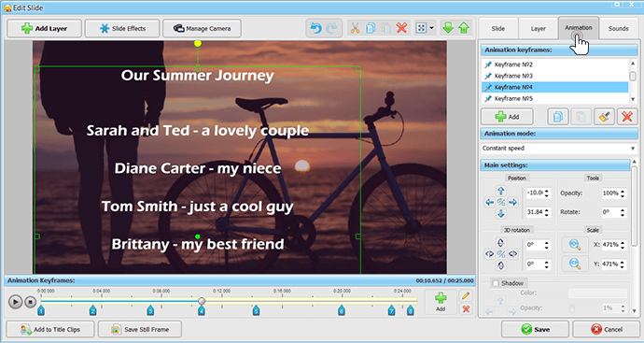The height and width of the screenshot is (343, 644).
Task: Click Save Still Frame
Action: point(140,329)
